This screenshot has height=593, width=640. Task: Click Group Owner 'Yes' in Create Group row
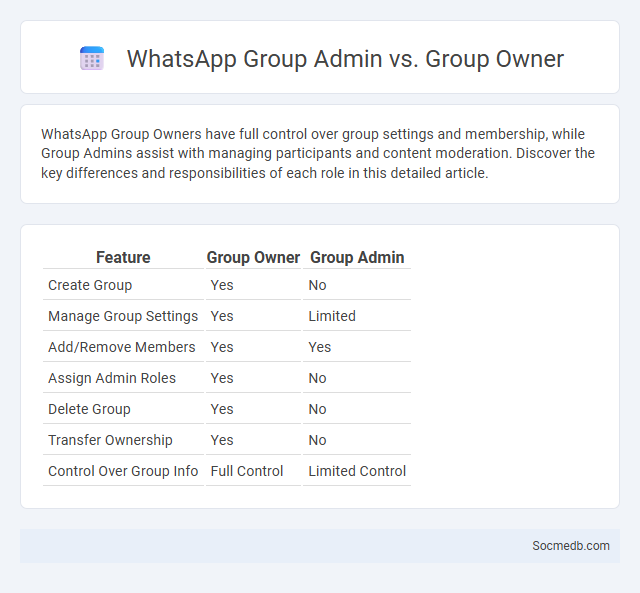point(222,285)
